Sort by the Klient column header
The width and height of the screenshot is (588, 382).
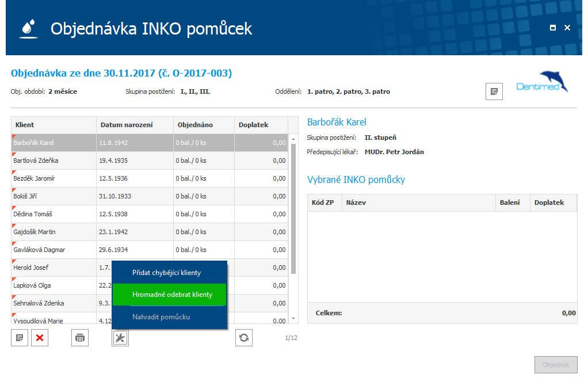(x=54, y=125)
